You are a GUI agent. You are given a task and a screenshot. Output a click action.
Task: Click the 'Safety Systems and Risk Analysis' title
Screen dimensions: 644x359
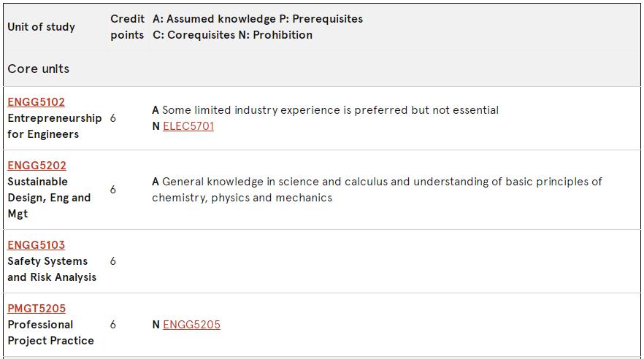coord(52,269)
